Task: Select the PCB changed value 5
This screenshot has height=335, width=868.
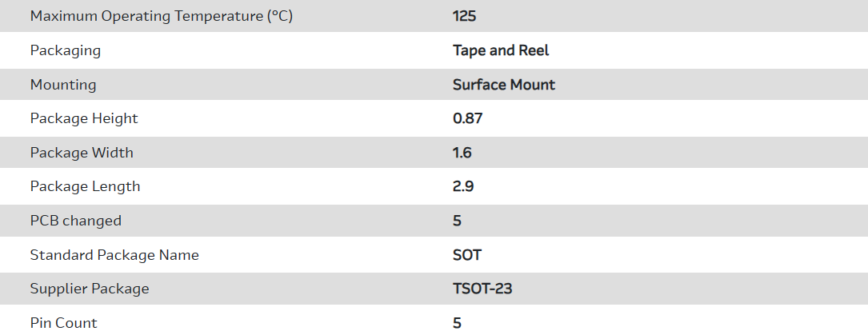Action: click(458, 221)
